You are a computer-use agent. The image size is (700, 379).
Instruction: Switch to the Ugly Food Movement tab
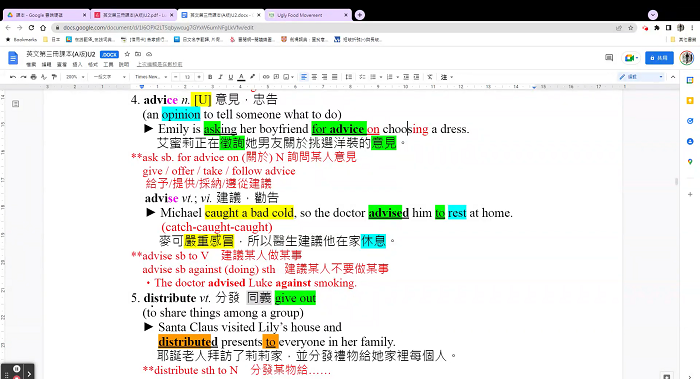[x=308, y=15]
